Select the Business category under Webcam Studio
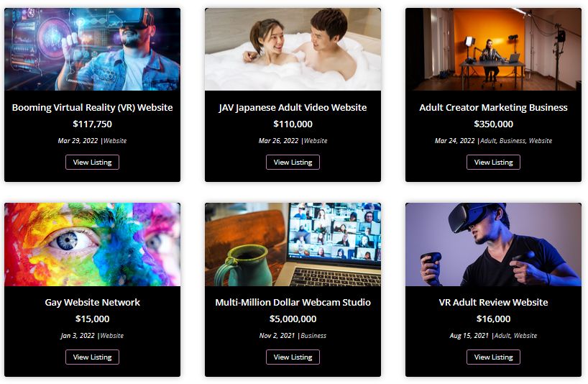Screen dimensions: 588x384 (313, 336)
